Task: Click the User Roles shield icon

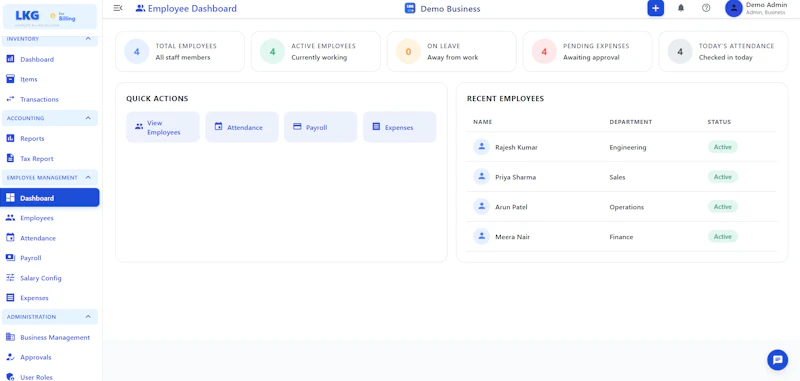Action: (10, 377)
